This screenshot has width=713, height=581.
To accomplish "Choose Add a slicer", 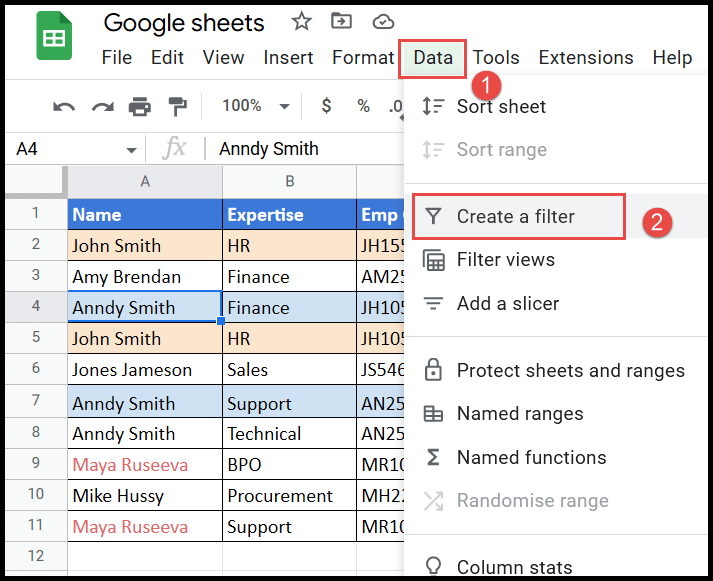I will (x=556, y=303).
